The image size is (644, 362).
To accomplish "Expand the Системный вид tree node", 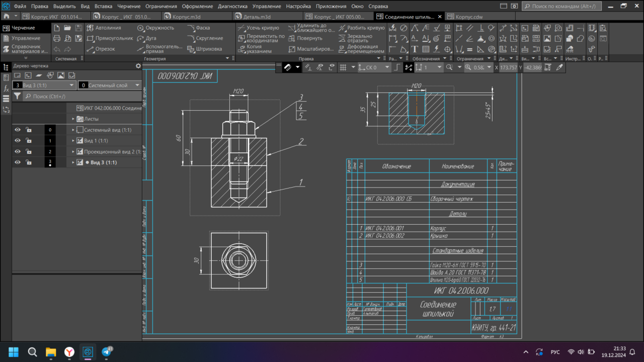I will 73,130.
